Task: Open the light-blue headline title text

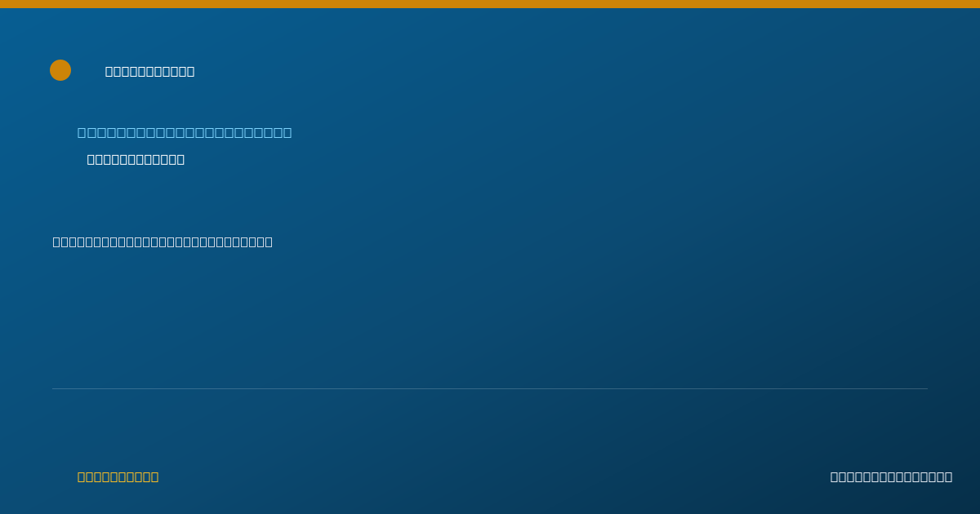Action: coord(185,132)
